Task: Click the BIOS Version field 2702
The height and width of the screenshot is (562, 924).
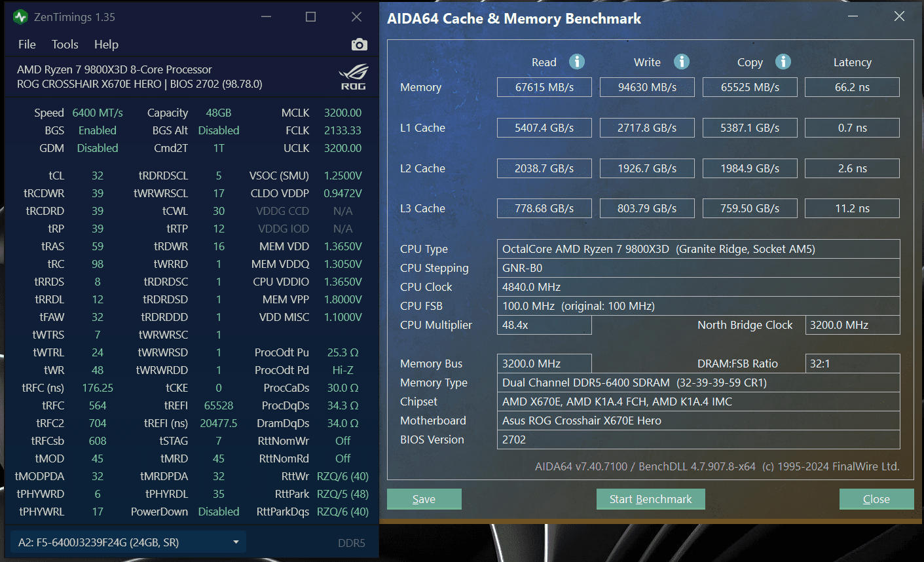Action: pos(699,440)
